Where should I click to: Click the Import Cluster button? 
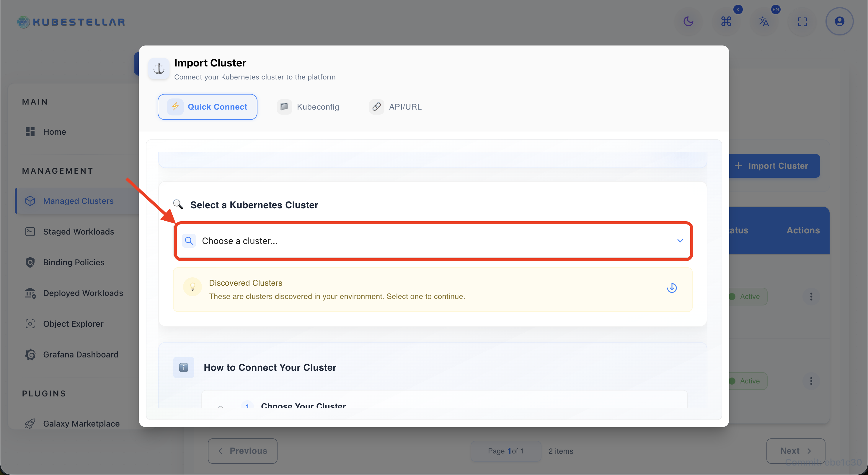774,165
